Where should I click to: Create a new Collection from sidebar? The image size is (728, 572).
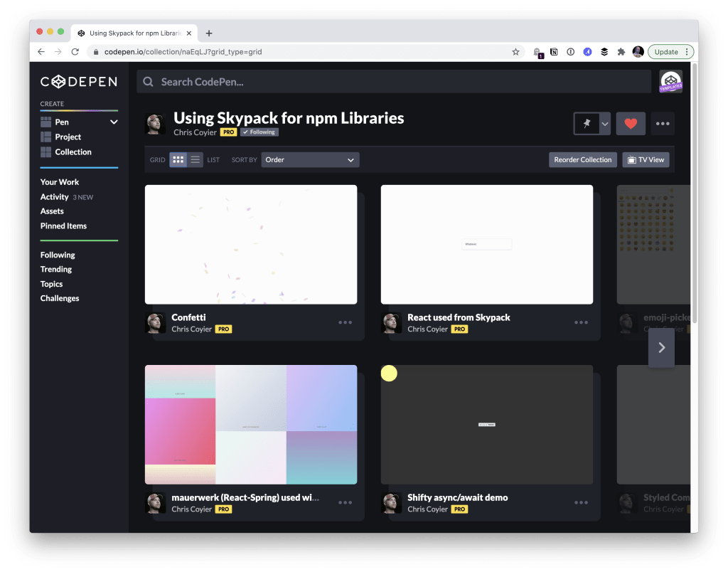pyautogui.click(x=73, y=152)
